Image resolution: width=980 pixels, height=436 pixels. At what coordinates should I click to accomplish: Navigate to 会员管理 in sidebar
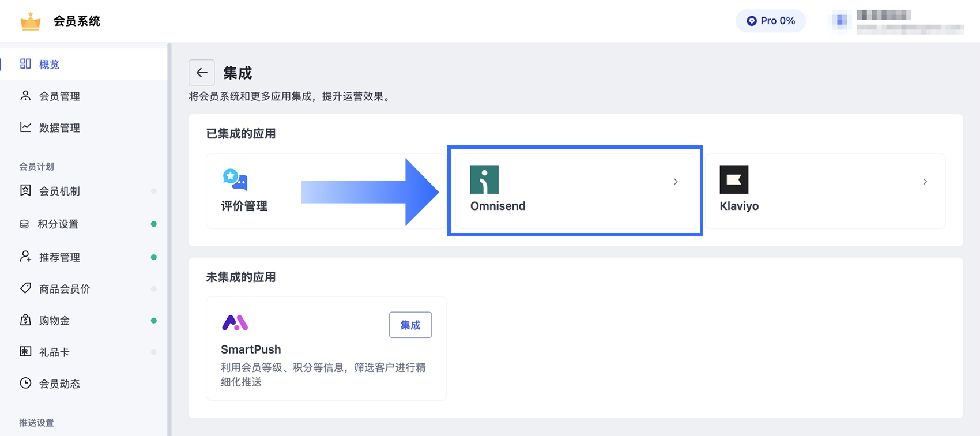(x=84, y=96)
